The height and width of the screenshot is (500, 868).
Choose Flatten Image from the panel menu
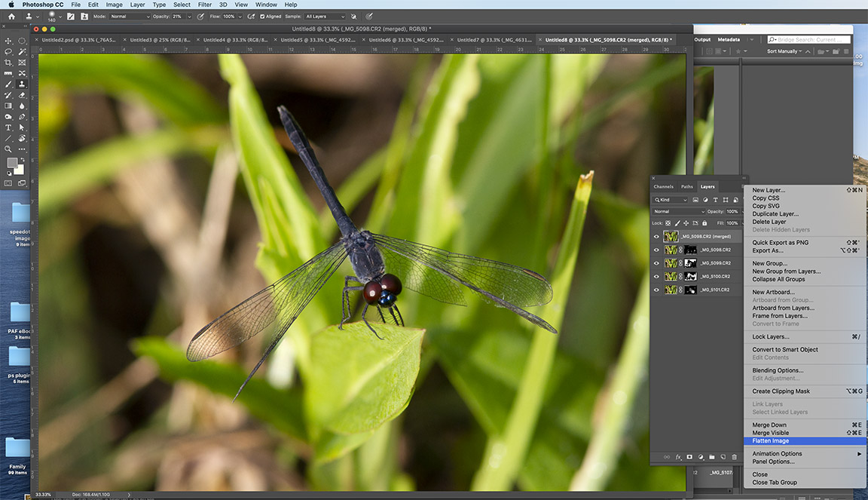[x=770, y=441]
